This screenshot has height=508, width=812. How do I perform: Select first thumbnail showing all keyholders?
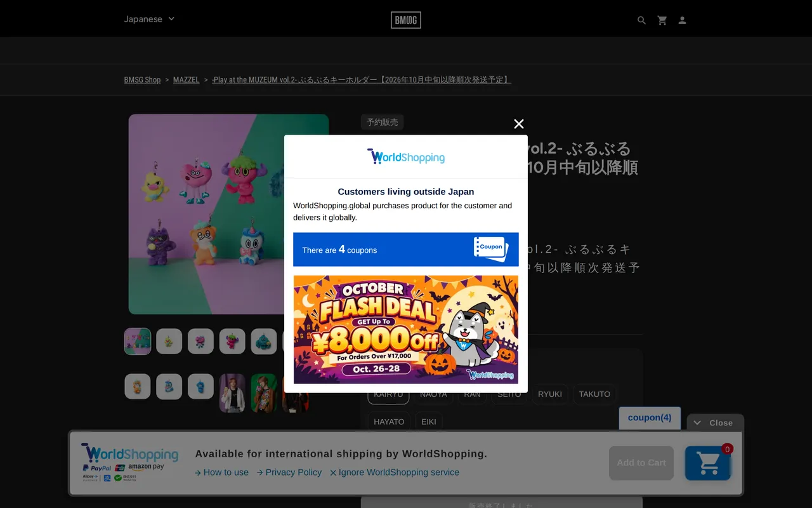point(138,342)
